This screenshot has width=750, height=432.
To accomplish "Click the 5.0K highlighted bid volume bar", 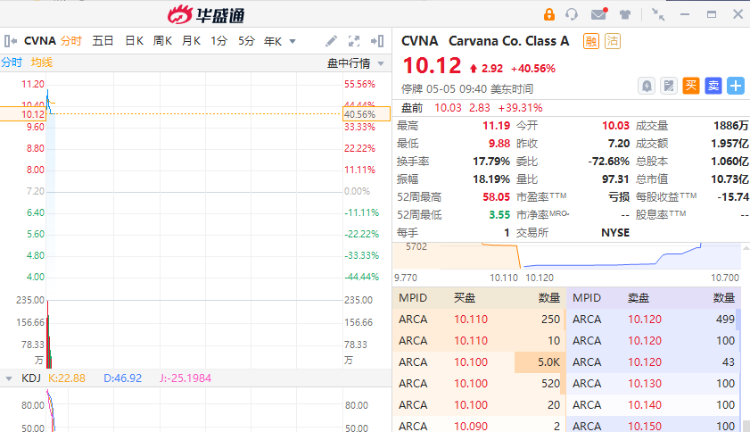I will tap(540, 361).
